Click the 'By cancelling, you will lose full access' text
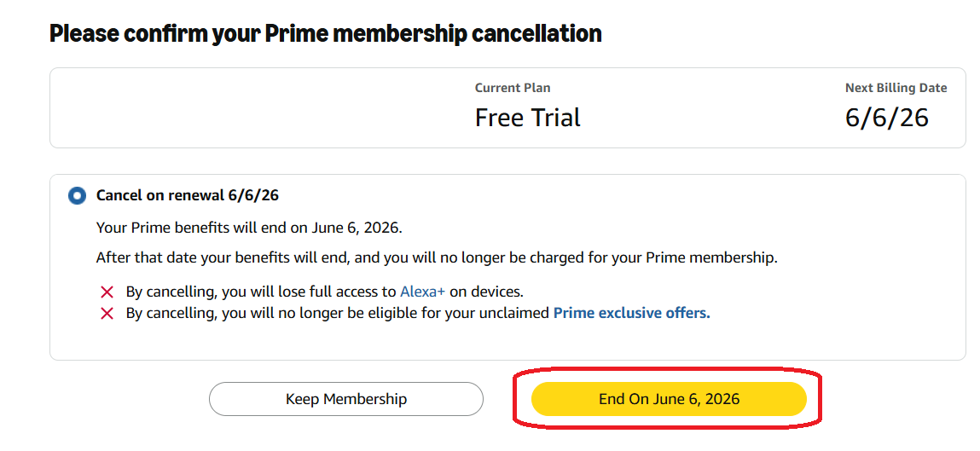The width and height of the screenshot is (980, 451). [261, 292]
